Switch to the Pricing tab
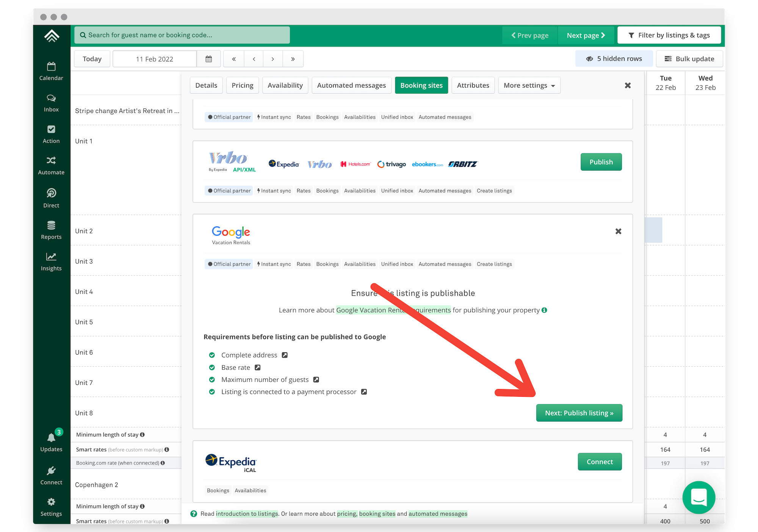758x532 pixels. tap(242, 85)
